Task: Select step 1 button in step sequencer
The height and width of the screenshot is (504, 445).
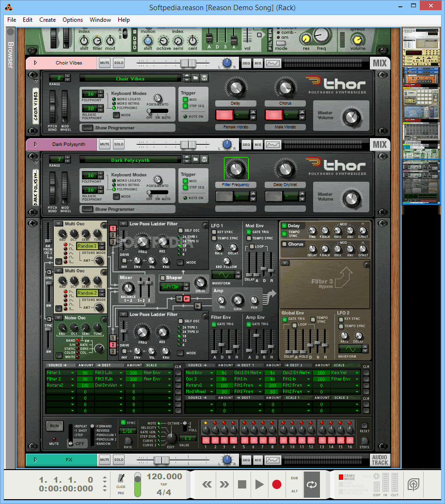Action: click(206, 440)
